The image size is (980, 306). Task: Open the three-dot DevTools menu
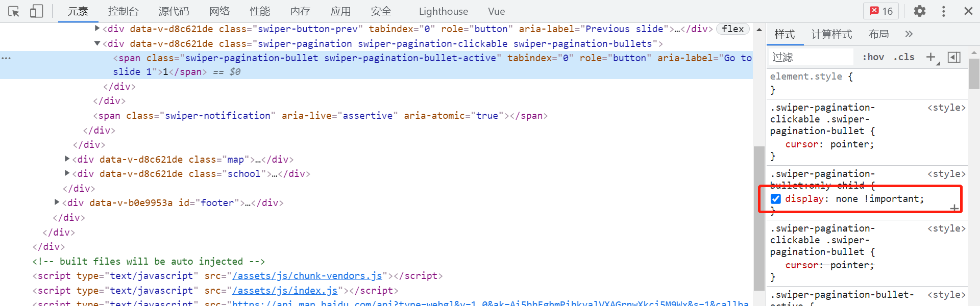click(x=943, y=11)
